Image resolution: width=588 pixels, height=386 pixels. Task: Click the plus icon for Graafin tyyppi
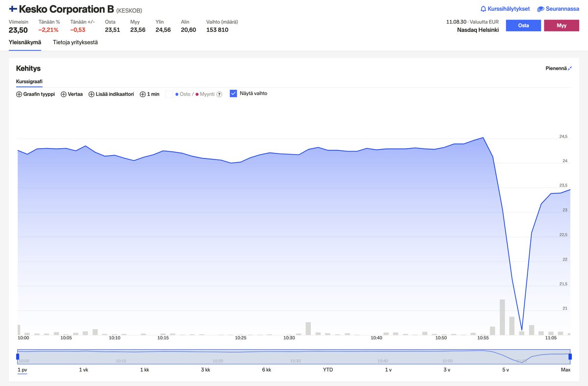coord(19,94)
